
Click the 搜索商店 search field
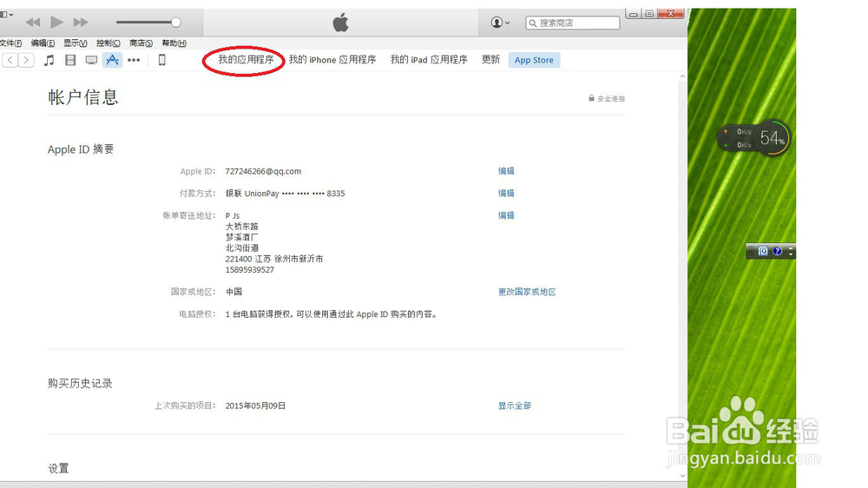click(x=572, y=23)
